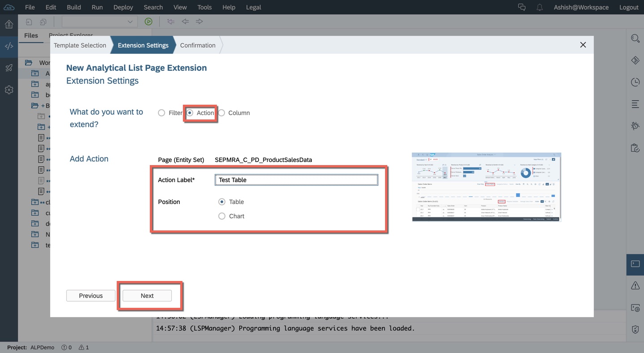The image size is (644, 353).
Task: Switch to the Template Selection wizard step
Action: tap(80, 45)
